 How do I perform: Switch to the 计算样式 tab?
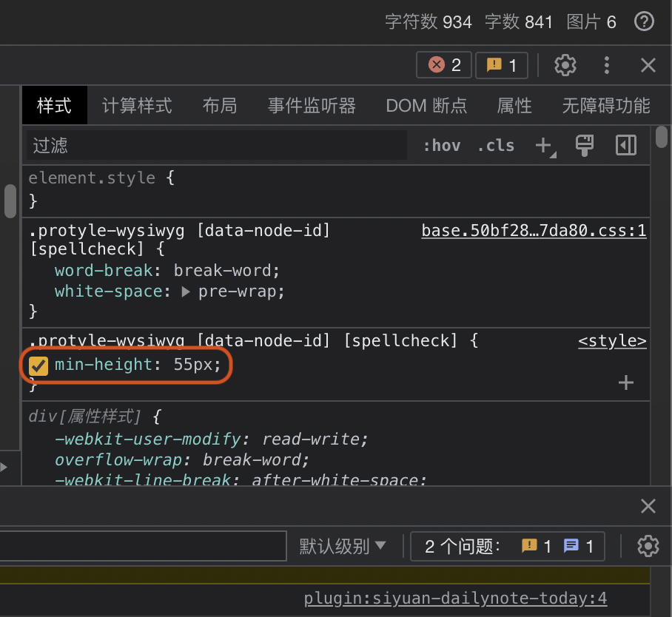(x=136, y=105)
